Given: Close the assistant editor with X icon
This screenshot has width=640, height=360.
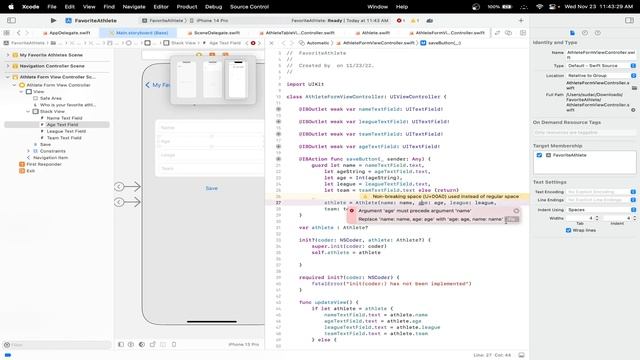Looking at the screenshot, I should click(271, 43).
